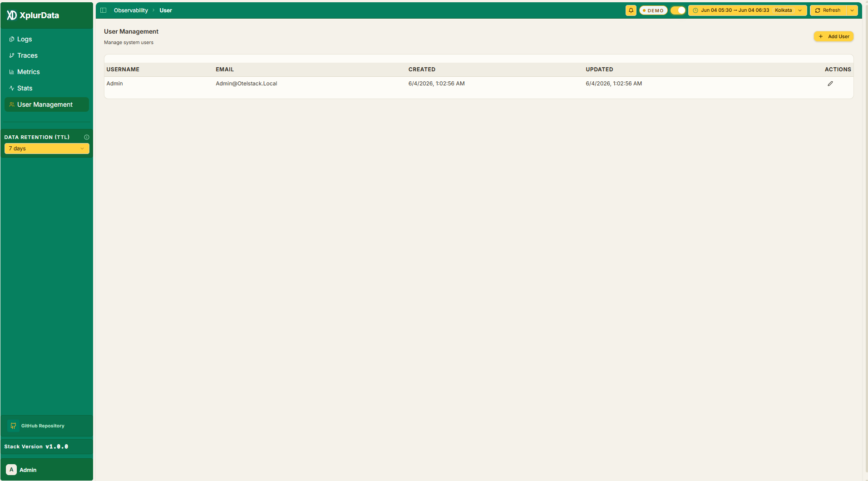Go to Metrics in the sidebar
868x481 pixels.
tap(47, 72)
